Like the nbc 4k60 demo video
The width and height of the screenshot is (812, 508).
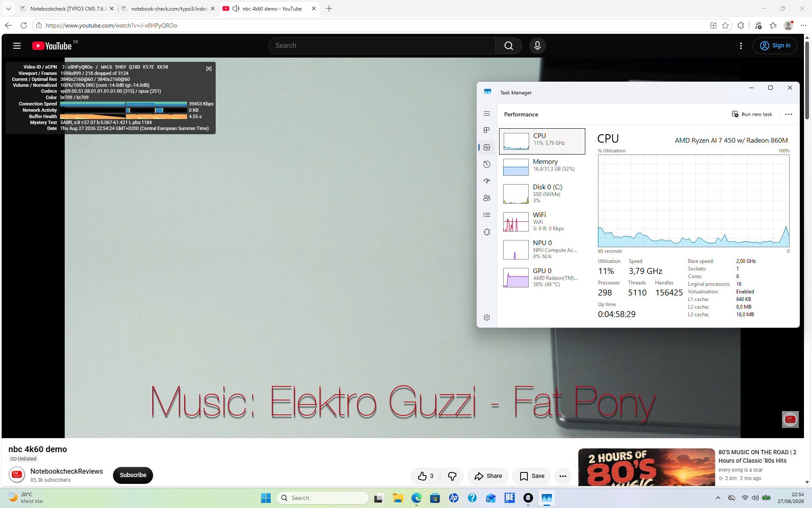[425, 476]
